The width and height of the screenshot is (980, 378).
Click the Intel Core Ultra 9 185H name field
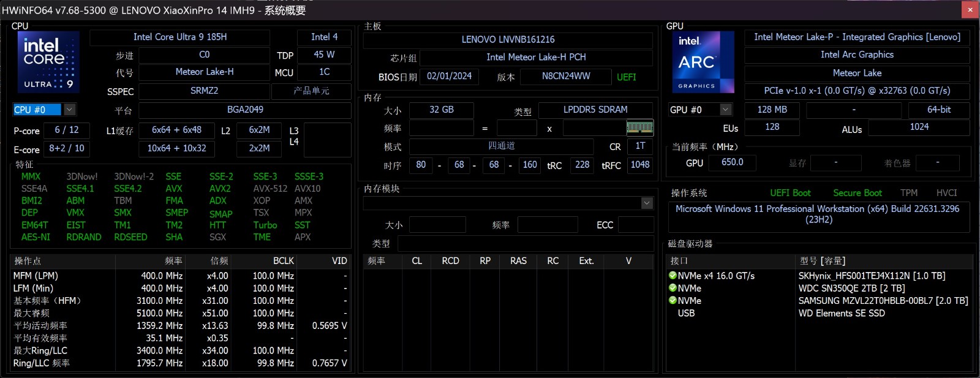pyautogui.click(x=180, y=37)
